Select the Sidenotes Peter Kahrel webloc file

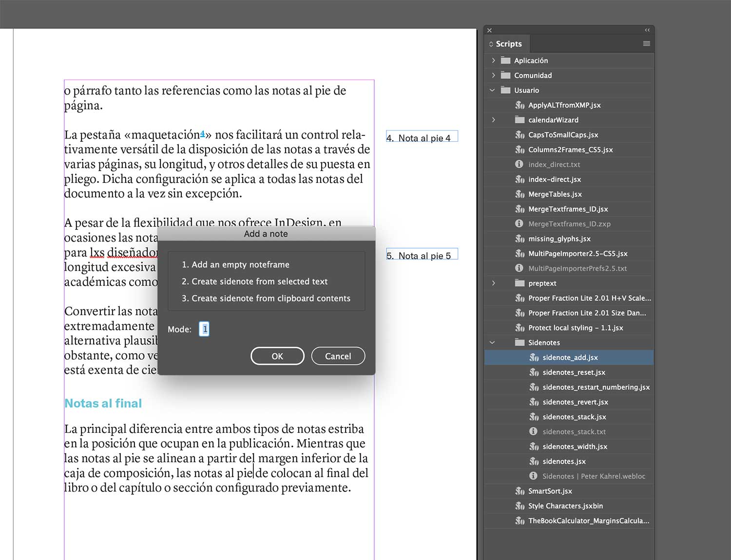(593, 476)
